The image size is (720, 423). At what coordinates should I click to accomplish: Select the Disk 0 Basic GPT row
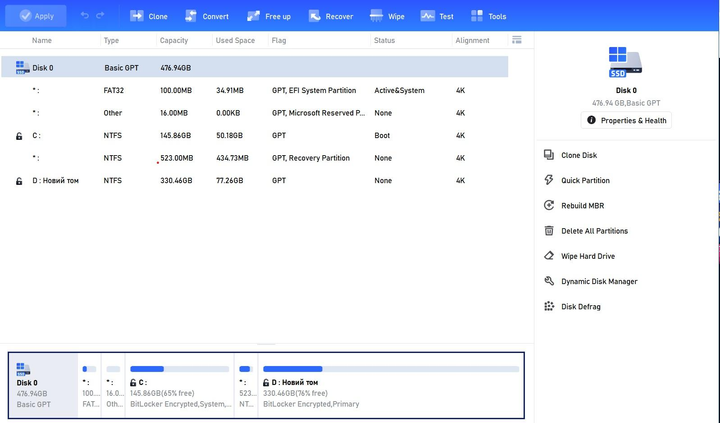click(255, 67)
